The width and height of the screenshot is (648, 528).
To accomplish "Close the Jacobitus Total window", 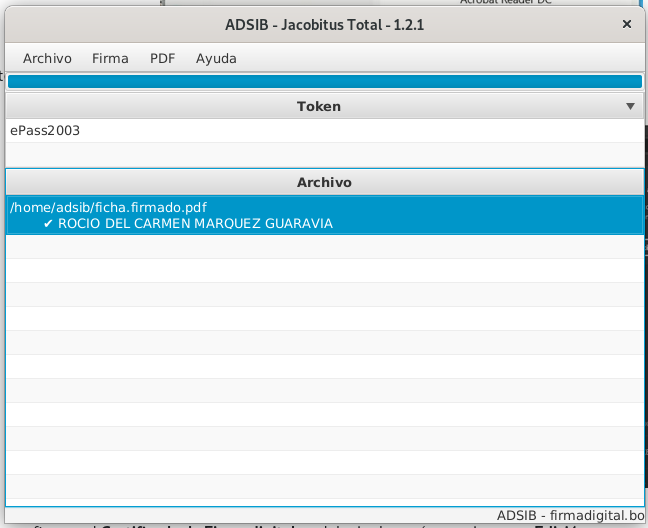I will click(627, 25).
